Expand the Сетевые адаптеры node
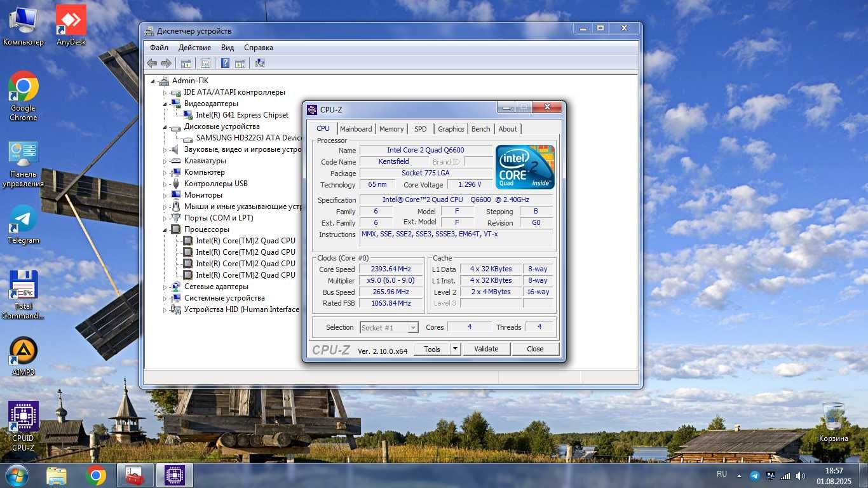The image size is (868, 488). (165, 287)
